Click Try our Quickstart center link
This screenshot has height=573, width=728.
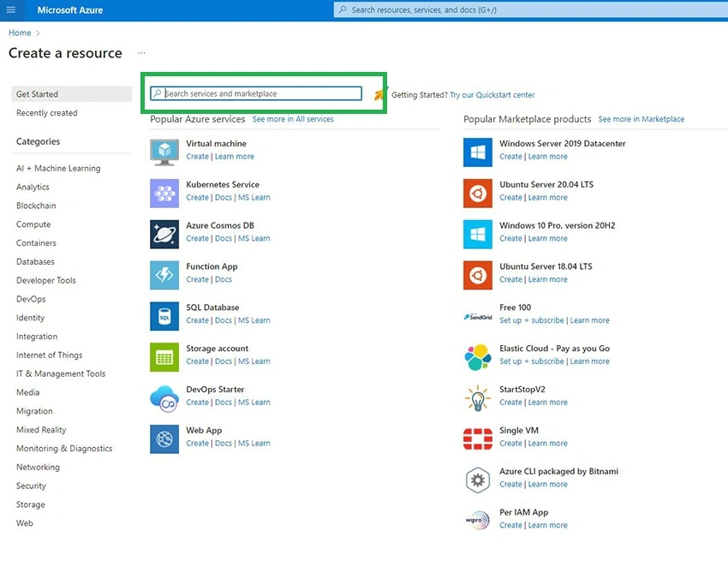pos(492,95)
